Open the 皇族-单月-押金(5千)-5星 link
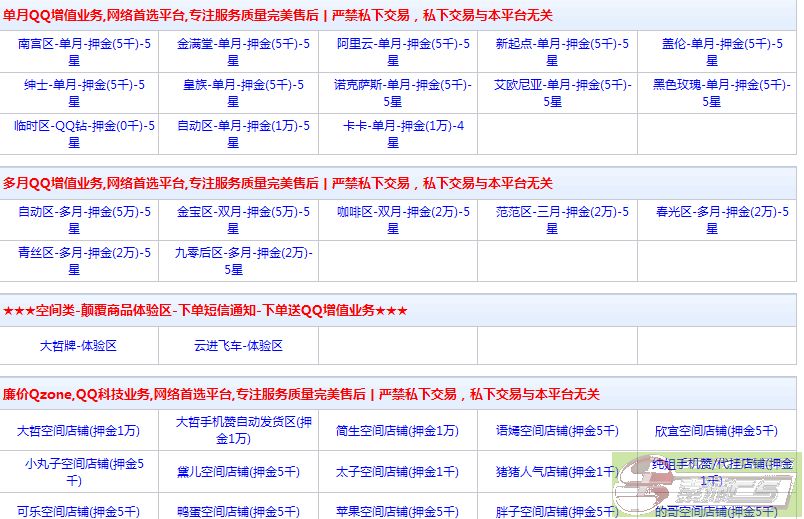 pyautogui.click(x=243, y=93)
